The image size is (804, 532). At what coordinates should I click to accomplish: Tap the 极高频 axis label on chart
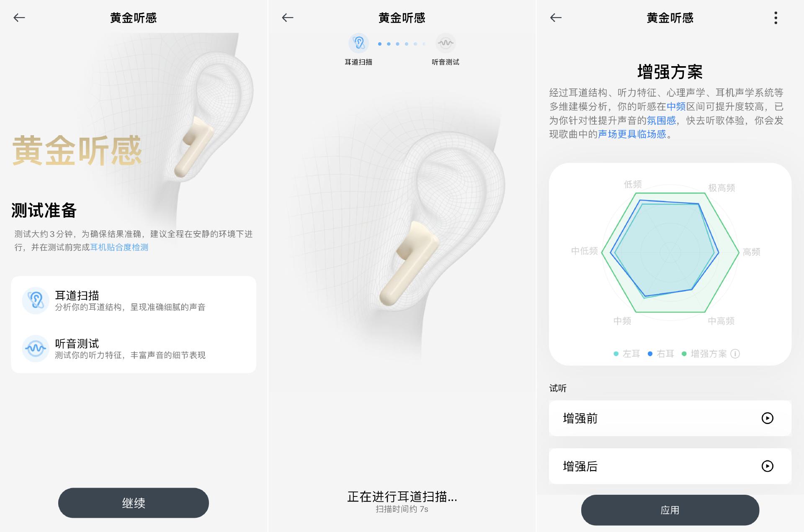(722, 188)
